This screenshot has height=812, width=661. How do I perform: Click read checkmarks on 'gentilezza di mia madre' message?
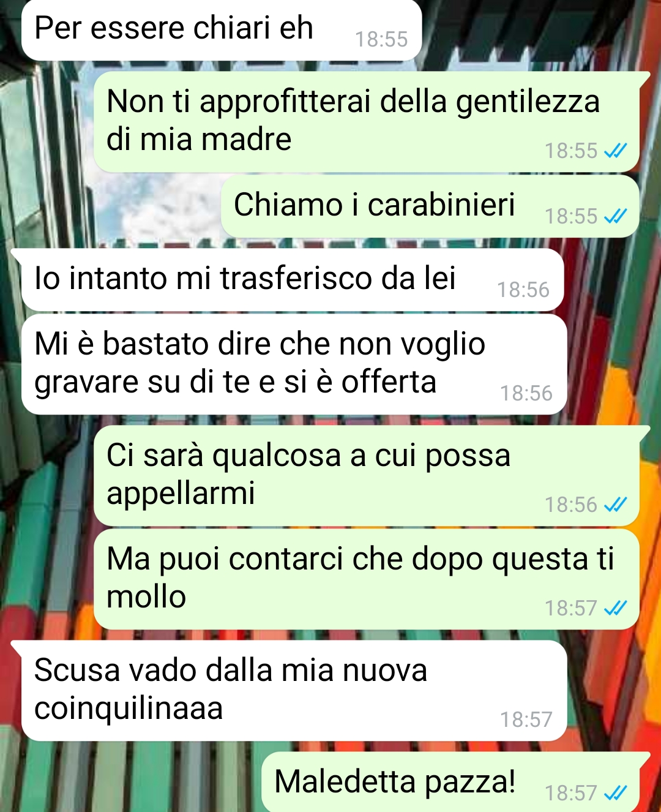pyautogui.click(x=615, y=151)
